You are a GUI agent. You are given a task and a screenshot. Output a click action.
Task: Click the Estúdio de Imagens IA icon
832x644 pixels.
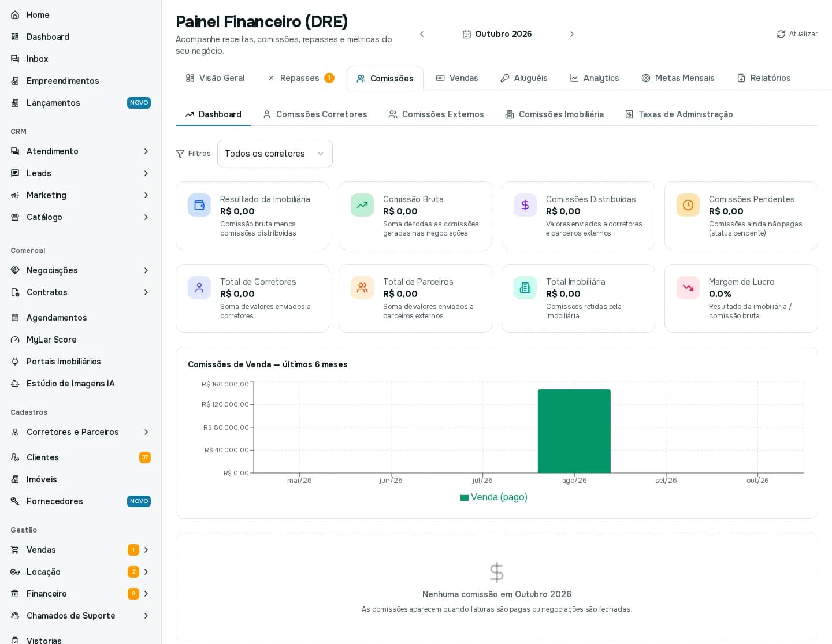click(x=15, y=384)
